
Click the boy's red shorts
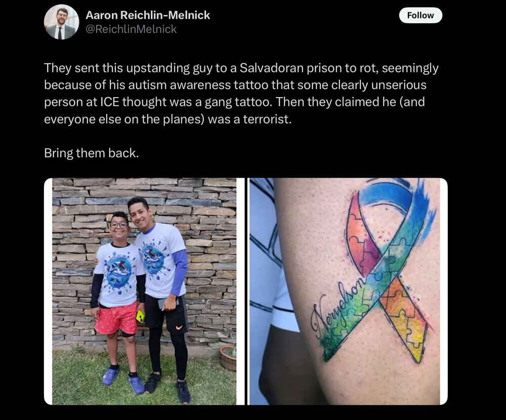point(116,318)
